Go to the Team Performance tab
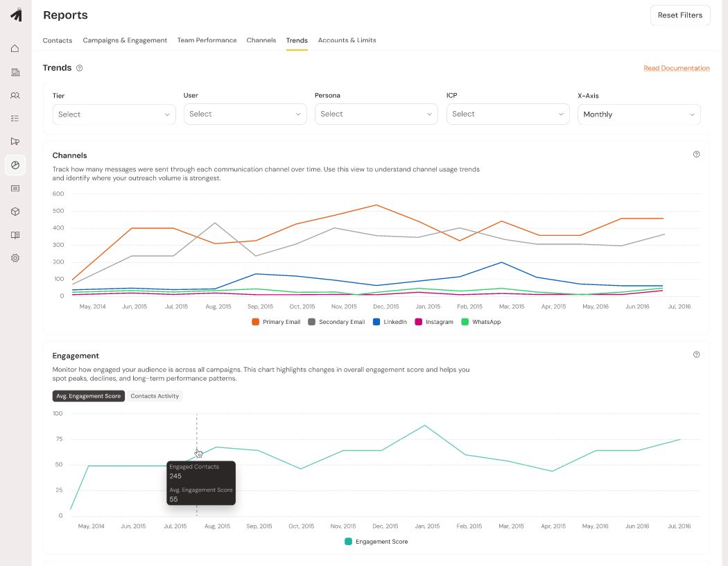Viewport: 728px width, 566px height. [x=207, y=40]
